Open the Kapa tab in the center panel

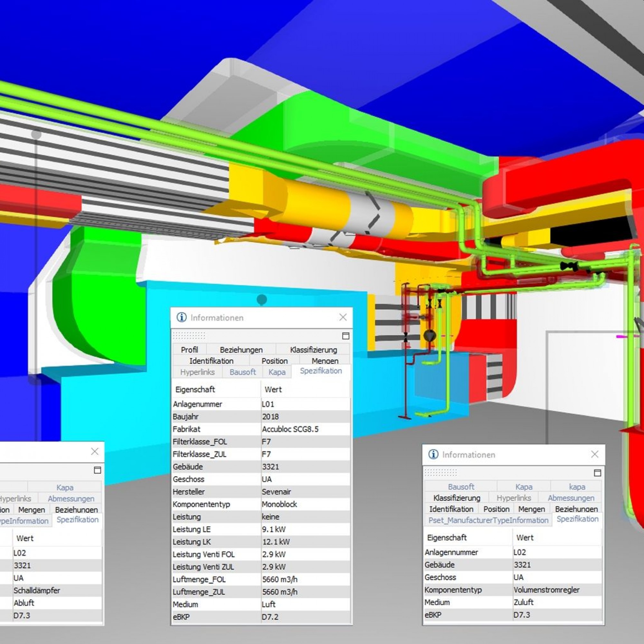pyautogui.click(x=277, y=372)
